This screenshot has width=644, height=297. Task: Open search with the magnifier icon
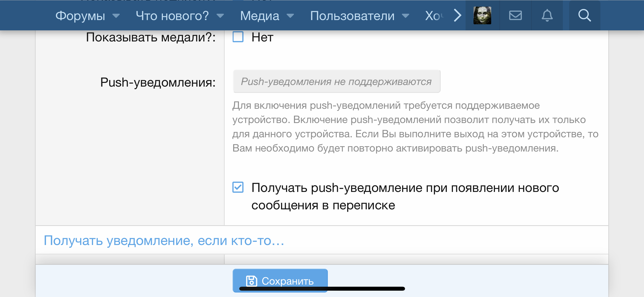click(x=584, y=15)
